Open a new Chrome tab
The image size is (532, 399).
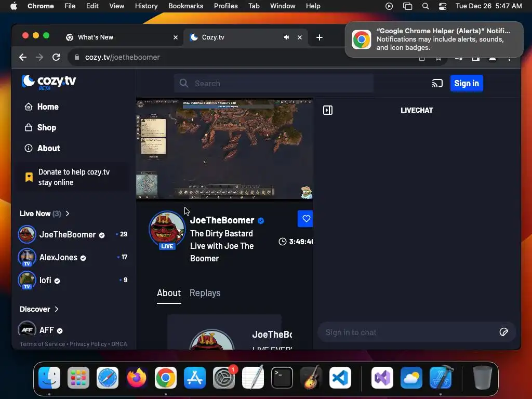tap(320, 37)
